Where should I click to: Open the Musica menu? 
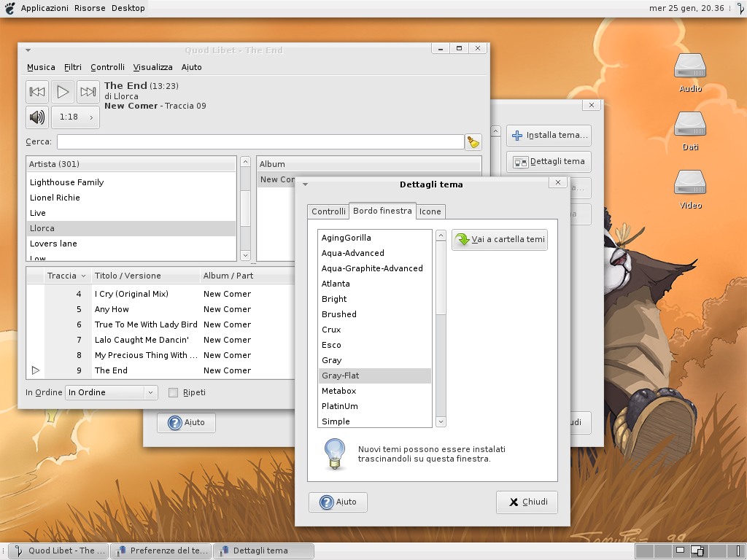(41, 67)
